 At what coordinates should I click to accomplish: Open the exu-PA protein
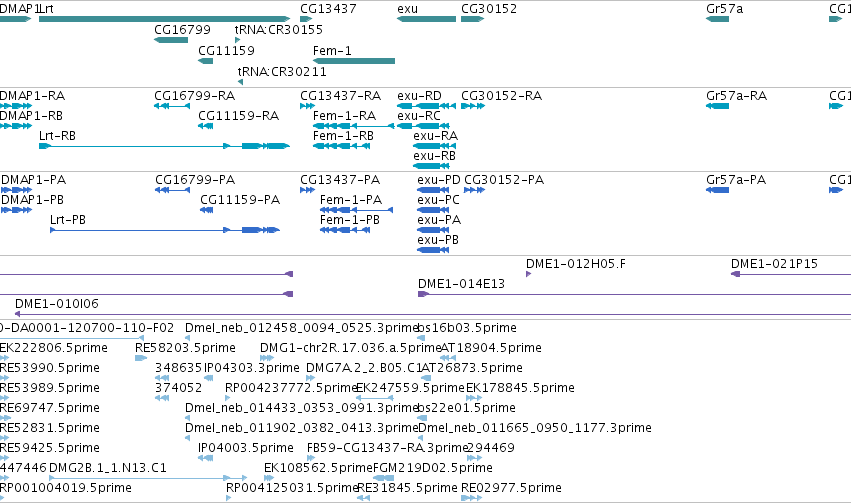coord(440,220)
